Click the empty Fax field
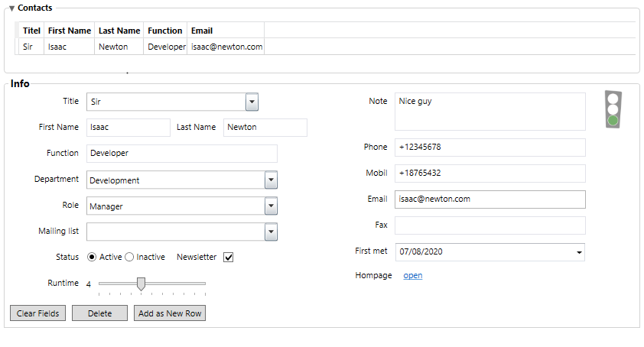The height and width of the screenshot is (347, 644). click(x=490, y=225)
